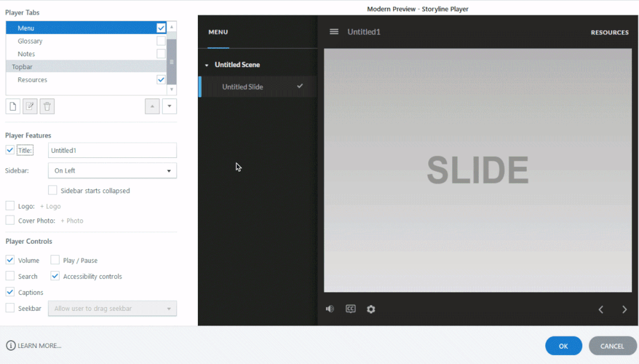Click the CANCEL button
The image size is (639, 364).
tap(612, 345)
